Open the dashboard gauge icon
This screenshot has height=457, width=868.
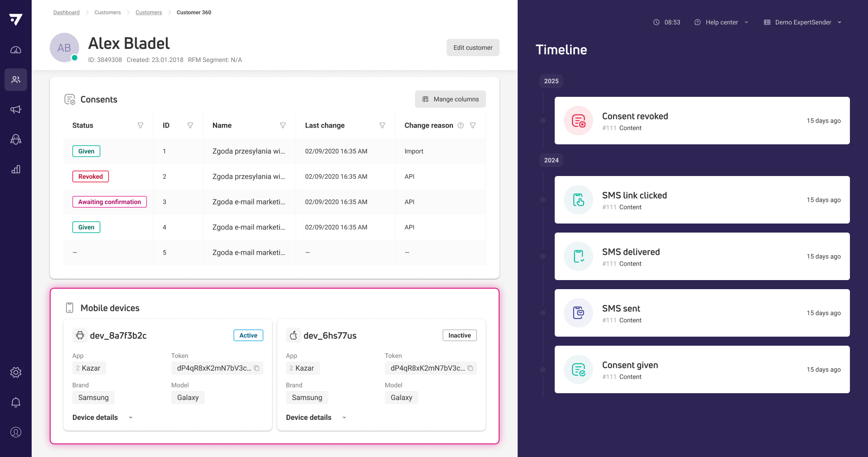(16, 50)
